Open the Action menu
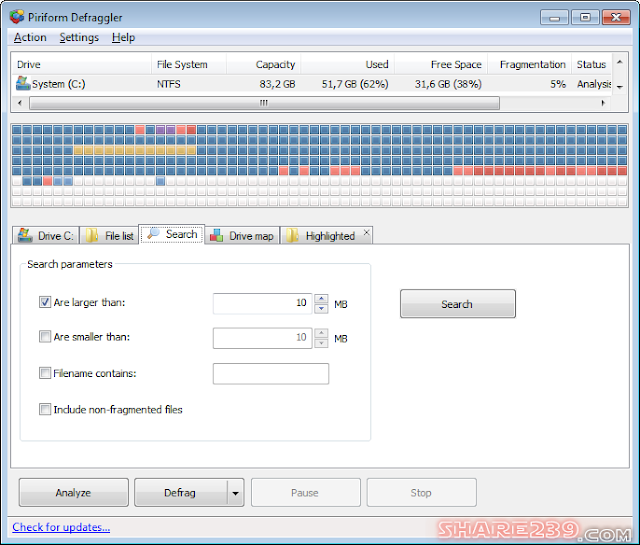640x545 pixels. [x=30, y=37]
